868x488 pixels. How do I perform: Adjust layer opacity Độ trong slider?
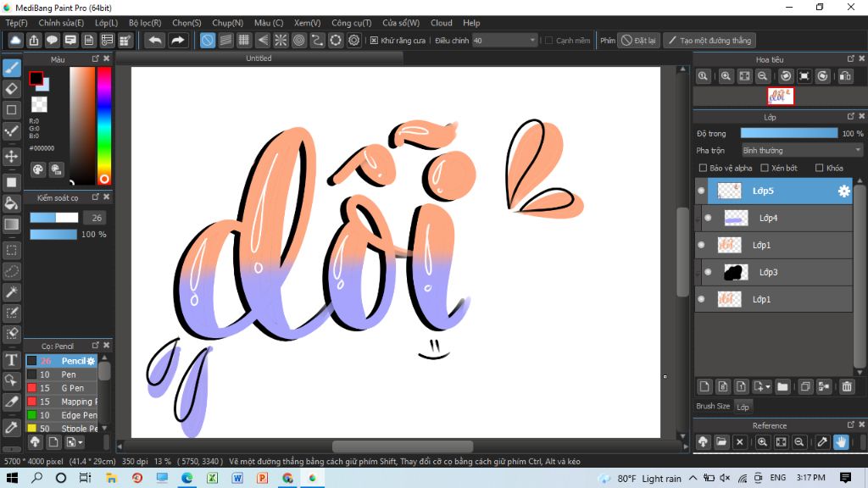789,133
